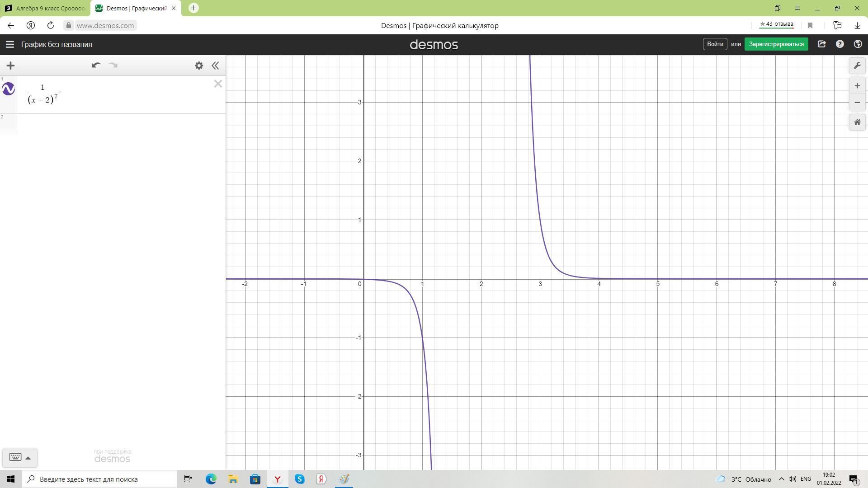Open expression list settings gear

[199, 66]
